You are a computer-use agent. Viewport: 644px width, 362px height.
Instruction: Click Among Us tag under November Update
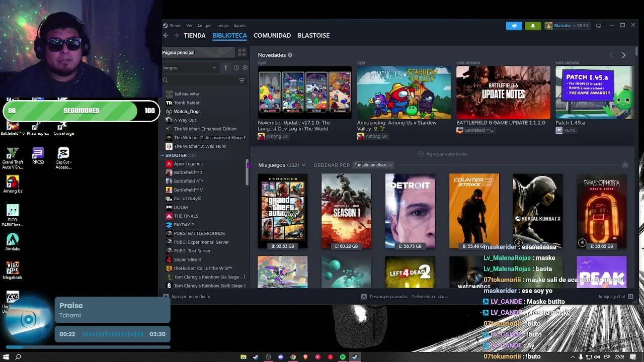[273, 136]
